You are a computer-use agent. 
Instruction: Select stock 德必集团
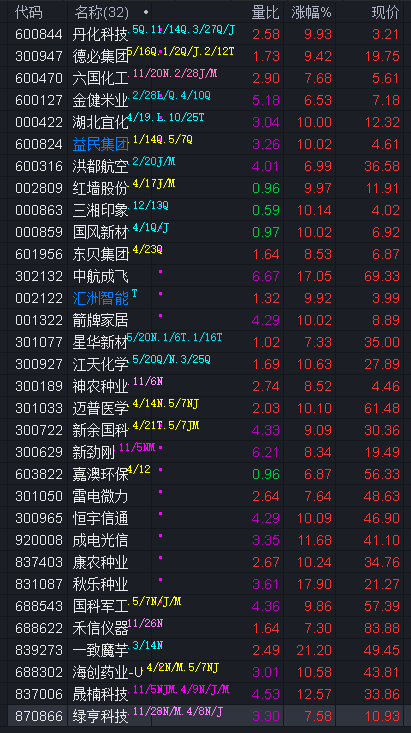101,56
